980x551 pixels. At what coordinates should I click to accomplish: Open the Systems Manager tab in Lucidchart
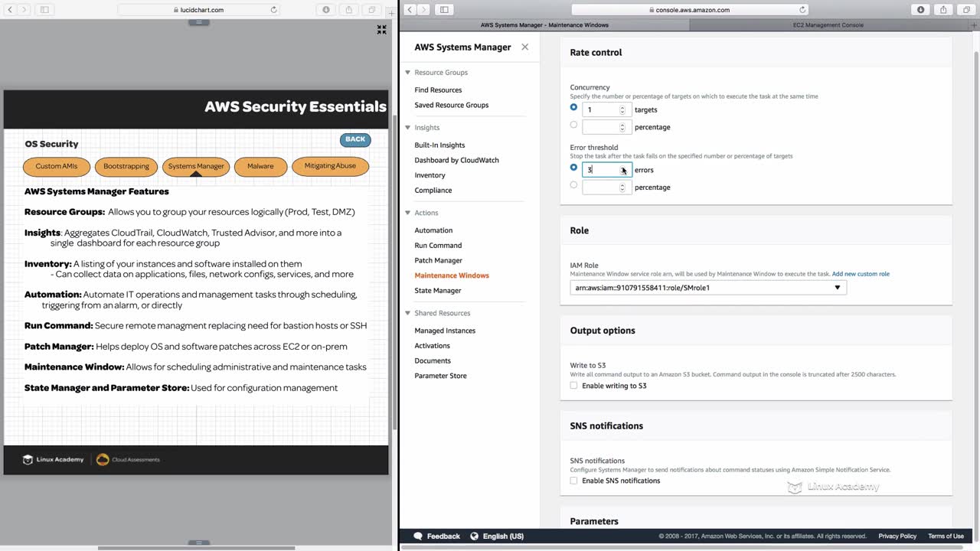pos(196,166)
